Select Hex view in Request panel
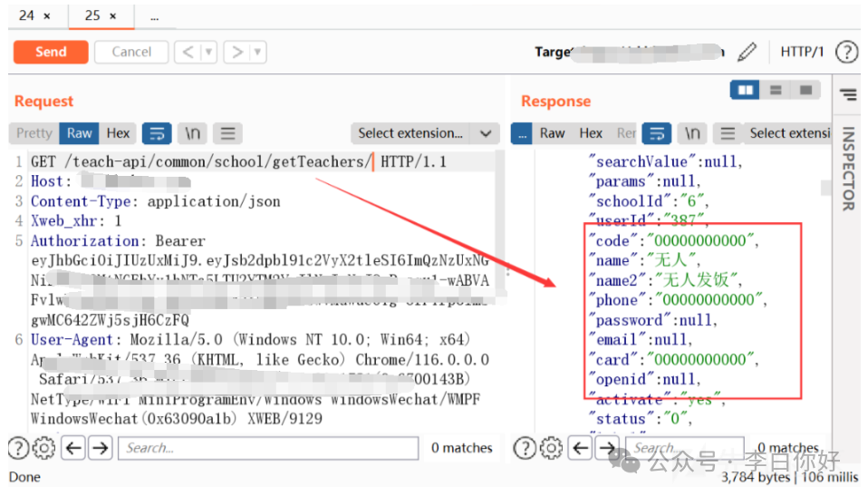 118,133
